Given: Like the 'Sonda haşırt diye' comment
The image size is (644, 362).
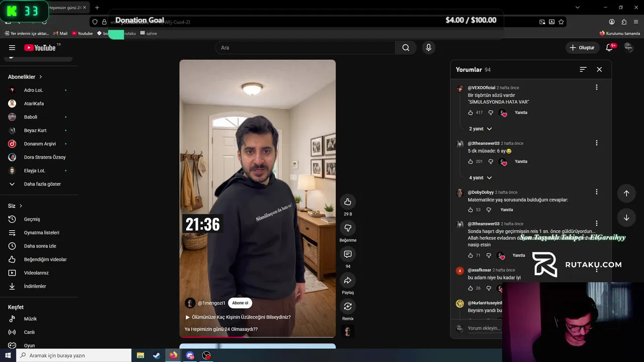Looking at the screenshot, I should [470, 255].
